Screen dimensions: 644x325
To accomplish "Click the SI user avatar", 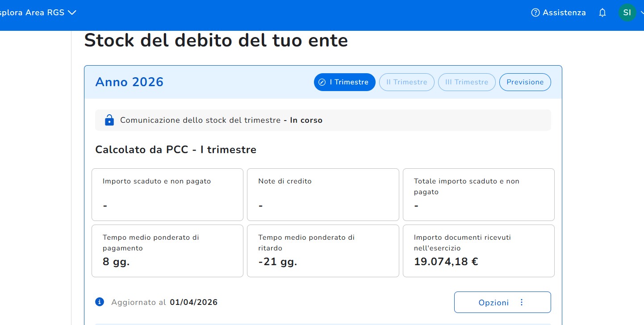I will pos(627,12).
